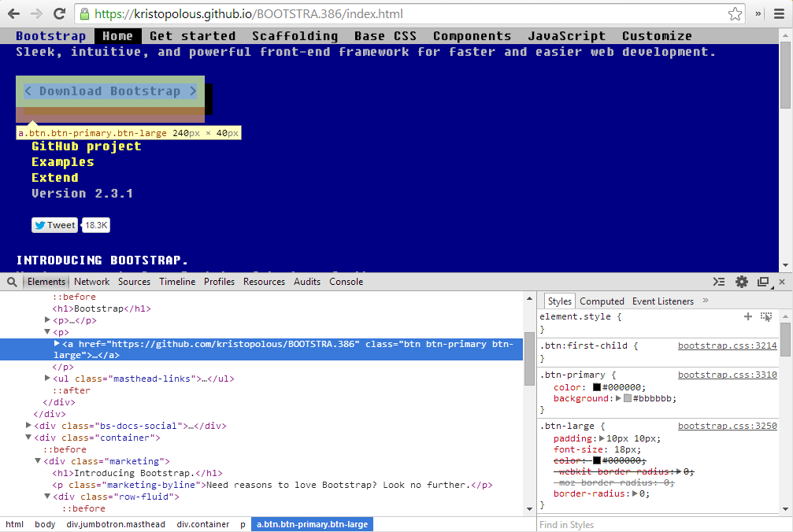Click the address bar URL
Viewport: 793px width, 532px height.
click(x=248, y=13)
